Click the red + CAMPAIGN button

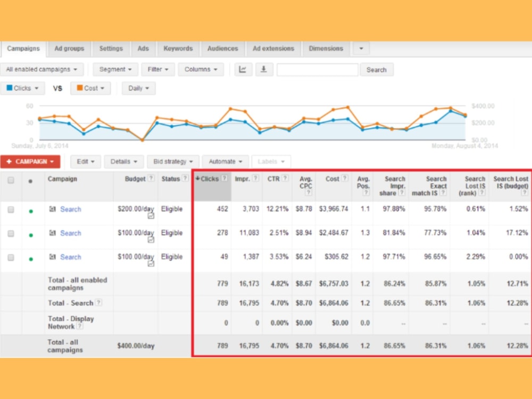click(x=30, y=162)
